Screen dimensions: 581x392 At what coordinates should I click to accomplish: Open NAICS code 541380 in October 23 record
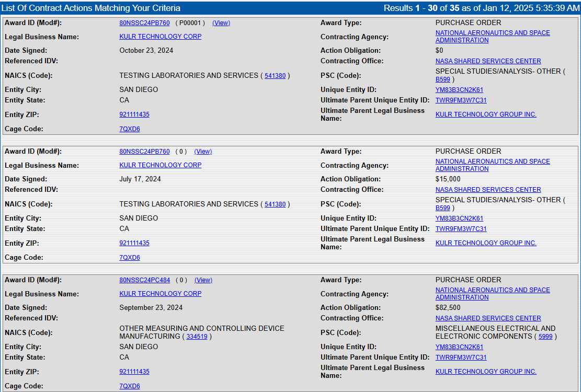point(275,76)
